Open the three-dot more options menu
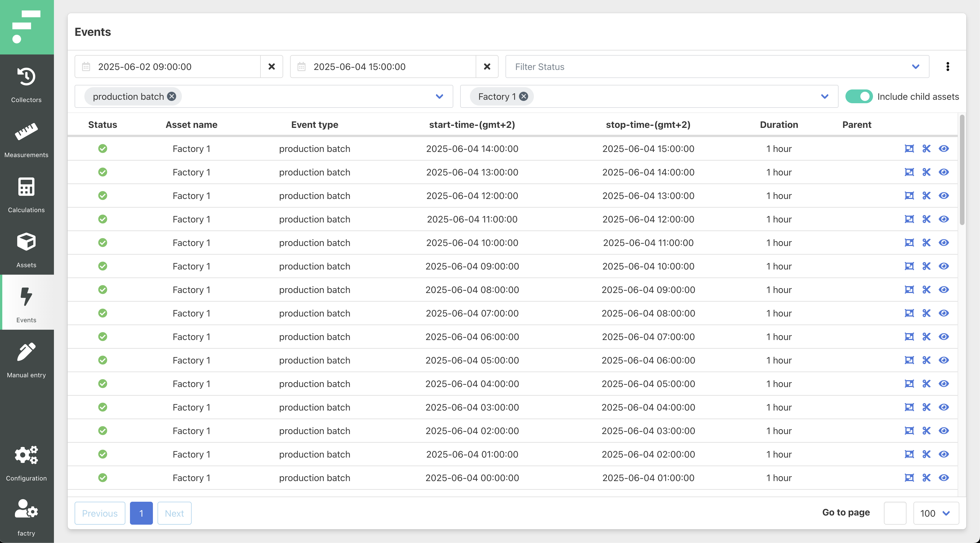Viewport: 980px width, 543px height. click(948, 67)
